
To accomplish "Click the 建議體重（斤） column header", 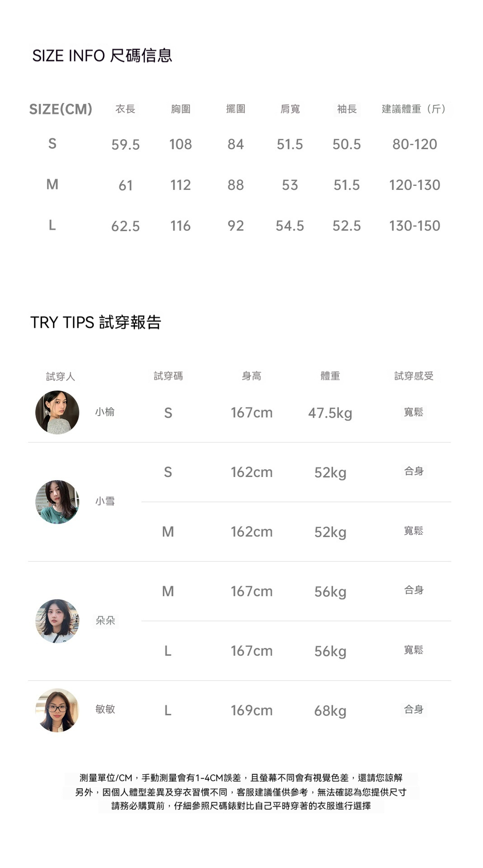I will [x=415, y=109].
